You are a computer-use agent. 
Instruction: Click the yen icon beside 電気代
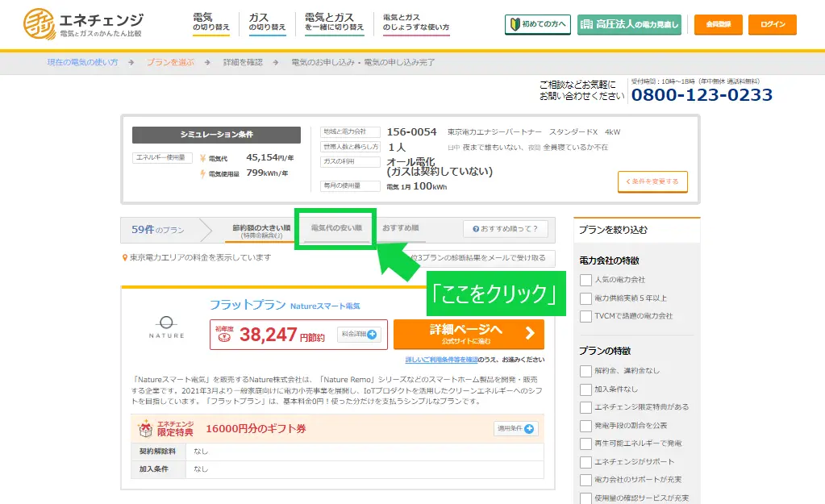[203, 158]
